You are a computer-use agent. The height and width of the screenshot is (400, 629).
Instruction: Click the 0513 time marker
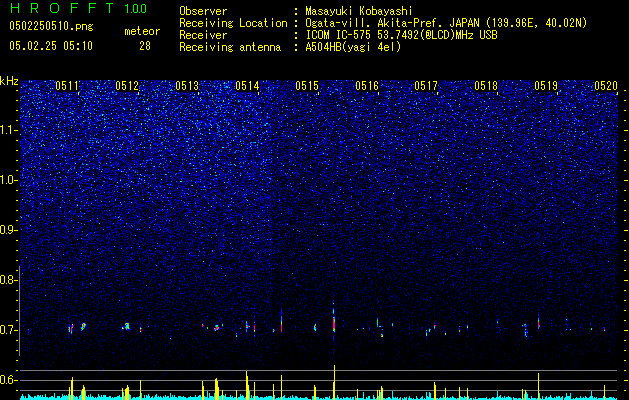click(x=187, y=86)
